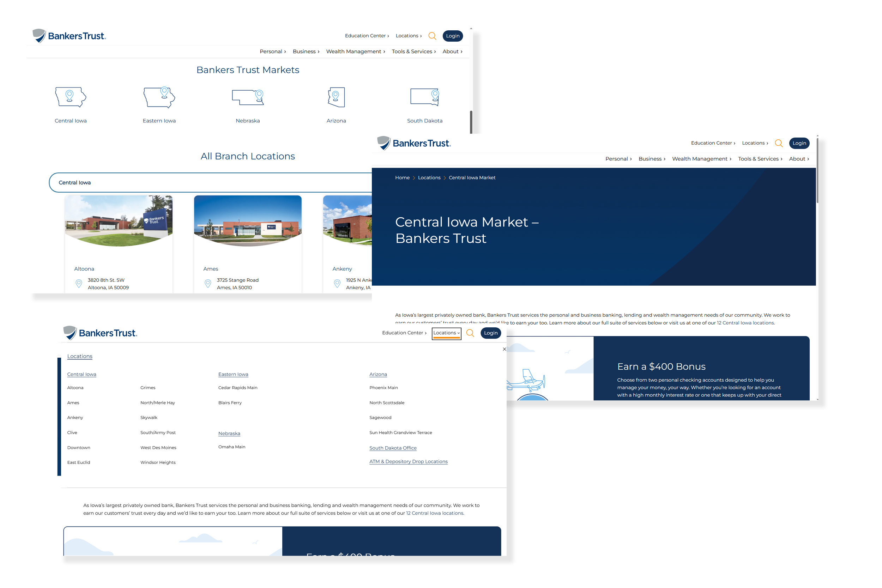Screen dimensions: 882x588
Task: Open Wealth Management in Central Iowa Market window
Action: 702,159
